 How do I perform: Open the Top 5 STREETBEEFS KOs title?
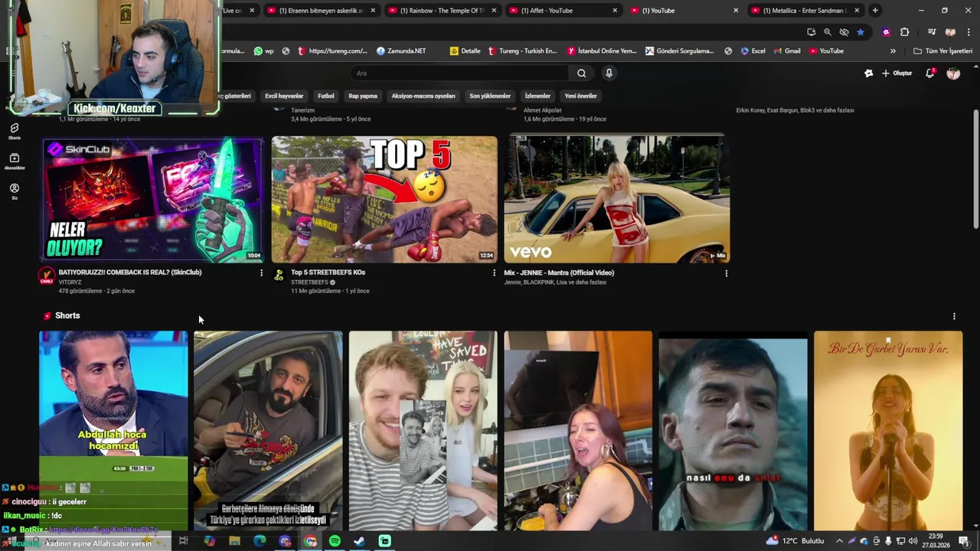[328, 272]
